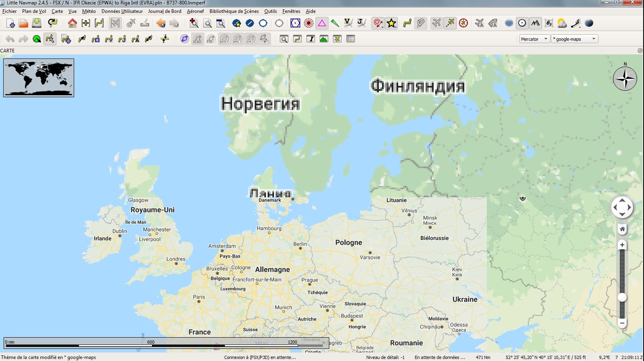The width and height of the screenshot is (644, 361).
Task: Toggle ICAO airspace display button
Action: pyautogui.click(x=197, y=39)
